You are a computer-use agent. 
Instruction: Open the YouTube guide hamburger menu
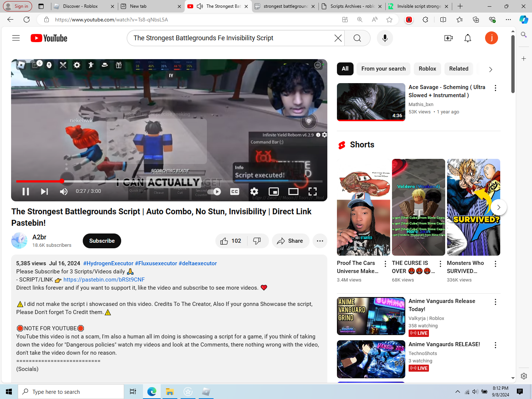pyautogui.click(x=16, y=38)
